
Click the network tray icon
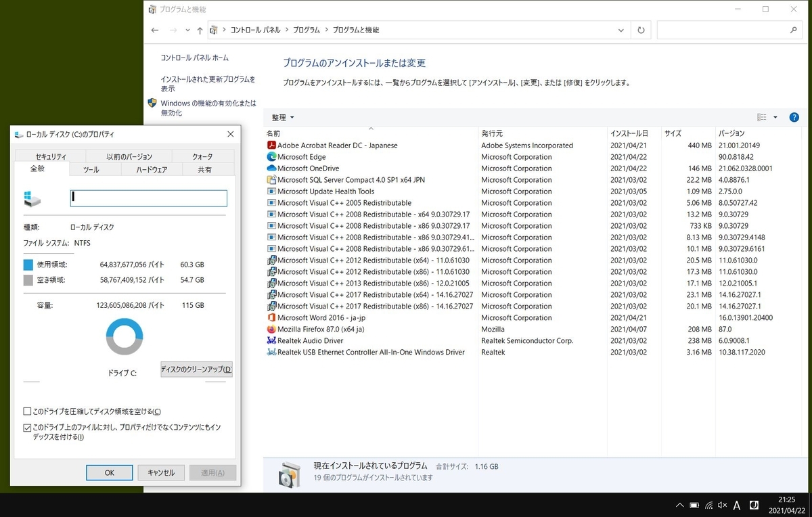pyautogui.click(x=708, y=505)
